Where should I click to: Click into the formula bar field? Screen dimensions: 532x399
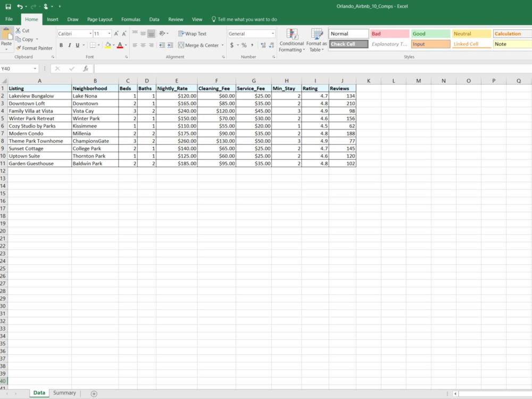point(313,69)
